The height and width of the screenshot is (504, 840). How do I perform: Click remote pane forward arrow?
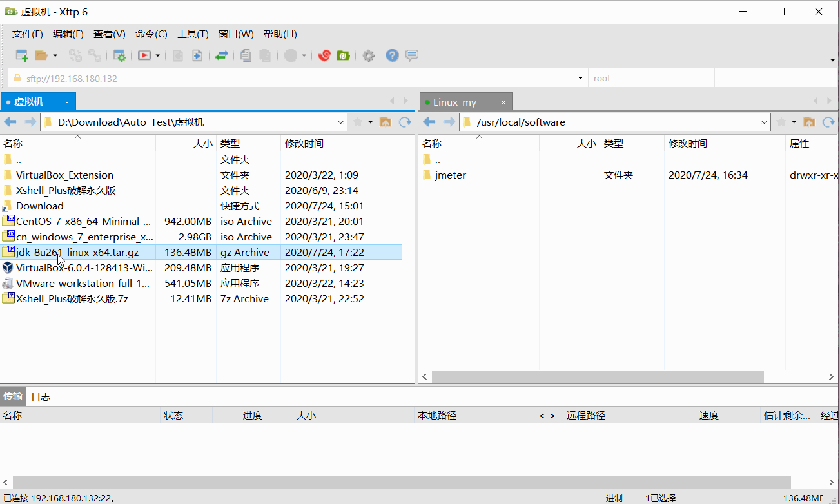tap(449, 122)
